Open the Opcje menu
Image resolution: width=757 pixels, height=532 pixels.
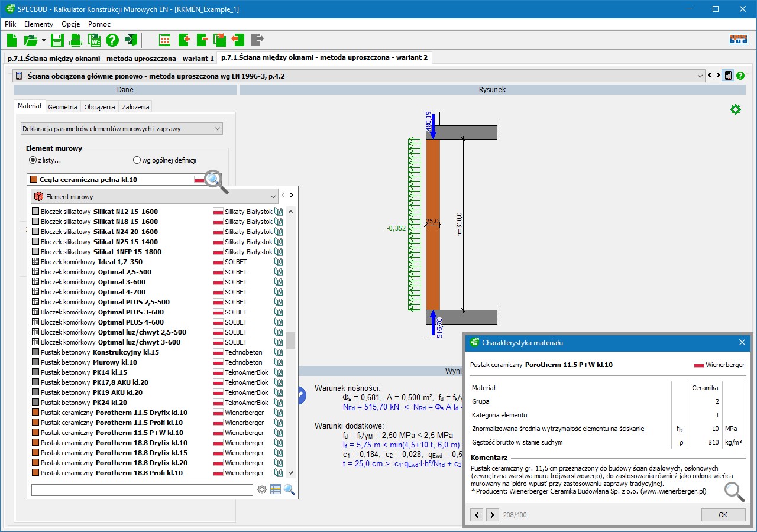(x=70, y=24)
